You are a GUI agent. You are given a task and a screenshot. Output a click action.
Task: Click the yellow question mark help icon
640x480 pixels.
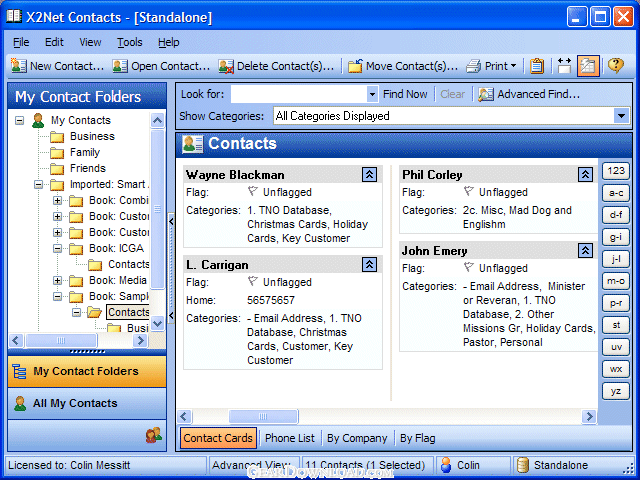[x=615, y=66]
